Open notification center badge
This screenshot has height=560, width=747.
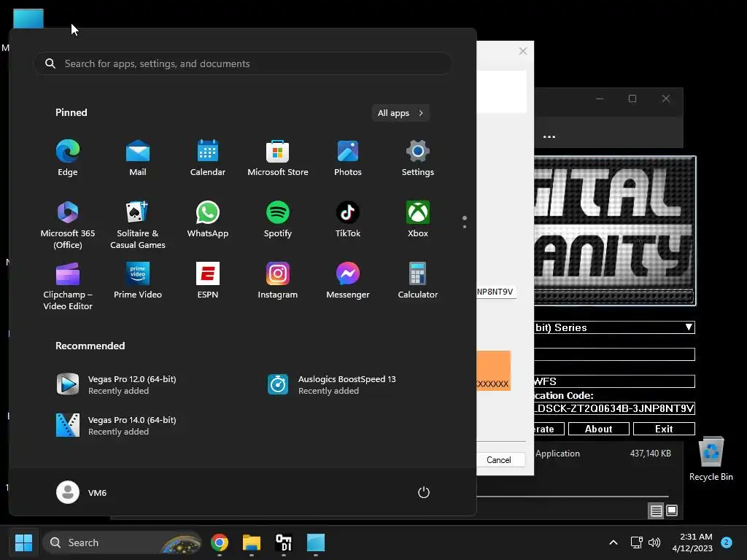point(727,542)
